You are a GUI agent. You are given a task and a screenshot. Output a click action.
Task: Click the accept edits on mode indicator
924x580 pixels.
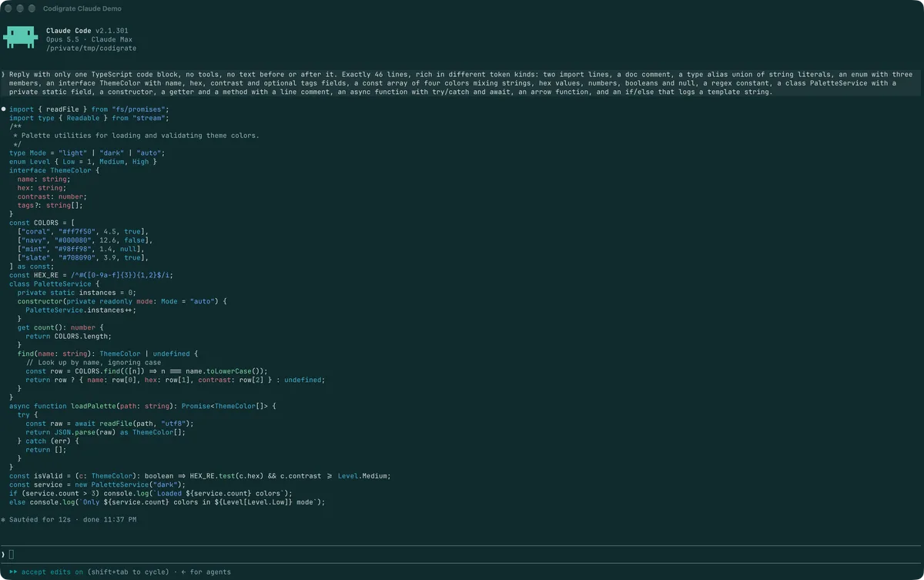pyautogui.click(x=52, y=572)
